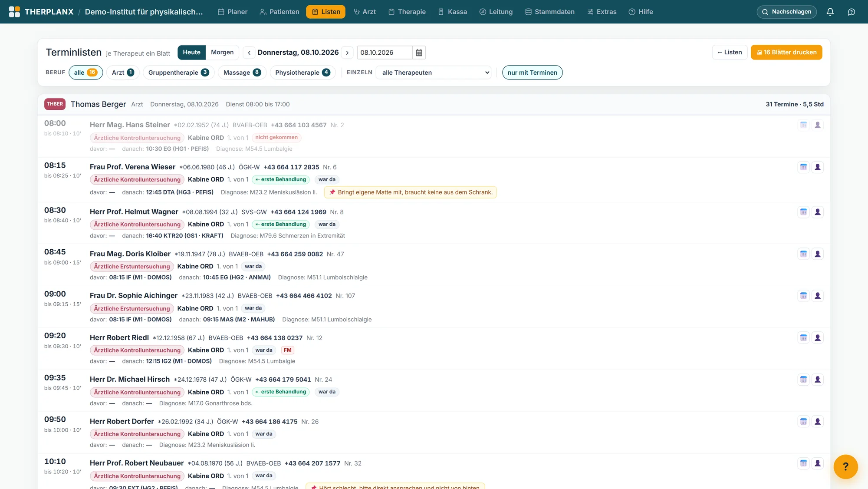The image size is (868, 489).
Task: Click the round question mark help button
Action: [x=845, y=466]
